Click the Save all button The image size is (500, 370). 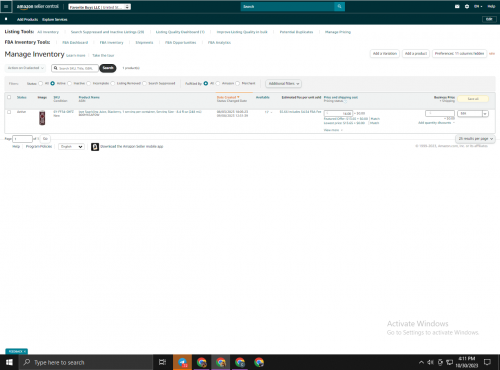click(x=473, y=99)
